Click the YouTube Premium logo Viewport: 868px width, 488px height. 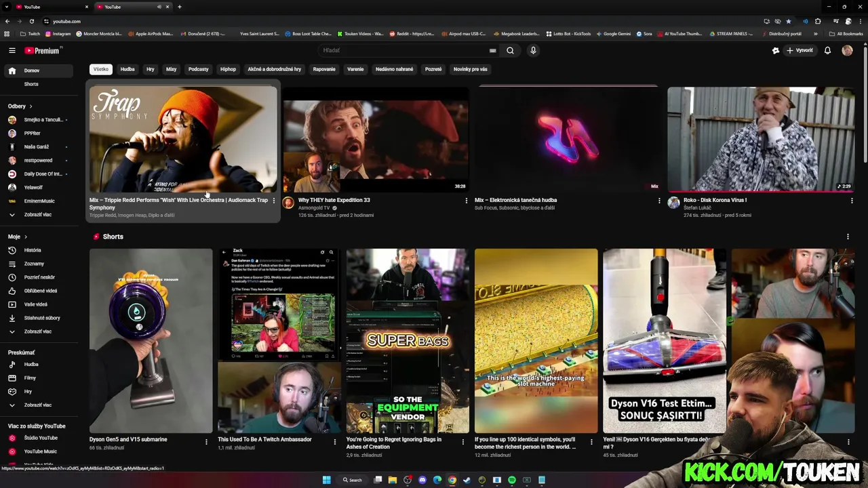(x=43, y=50)
